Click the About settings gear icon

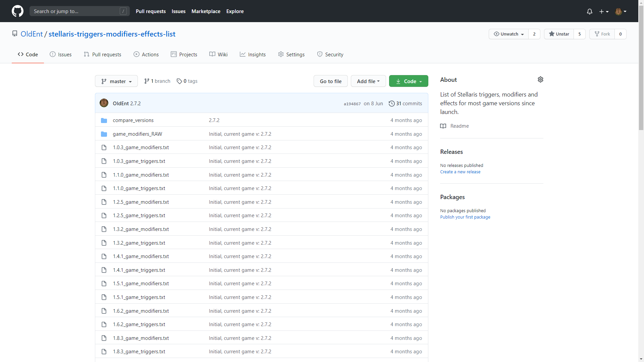(540, 79)
